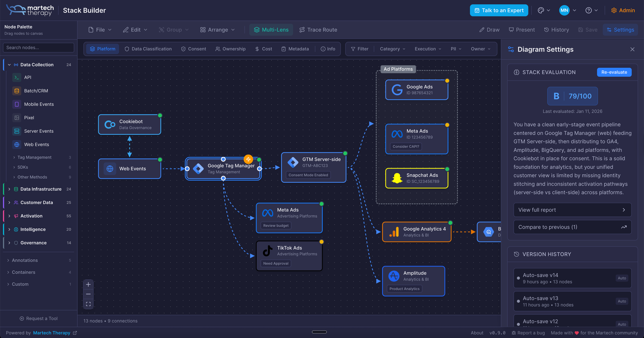Open the theme palette icon in header
This screenshot has height=338, width=644.
(x=541, y=10)
